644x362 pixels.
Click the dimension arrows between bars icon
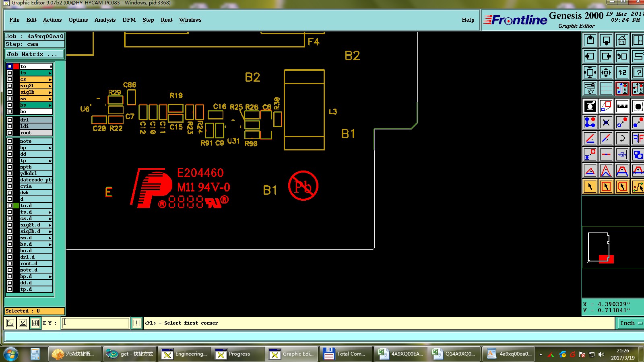point(622,154)
